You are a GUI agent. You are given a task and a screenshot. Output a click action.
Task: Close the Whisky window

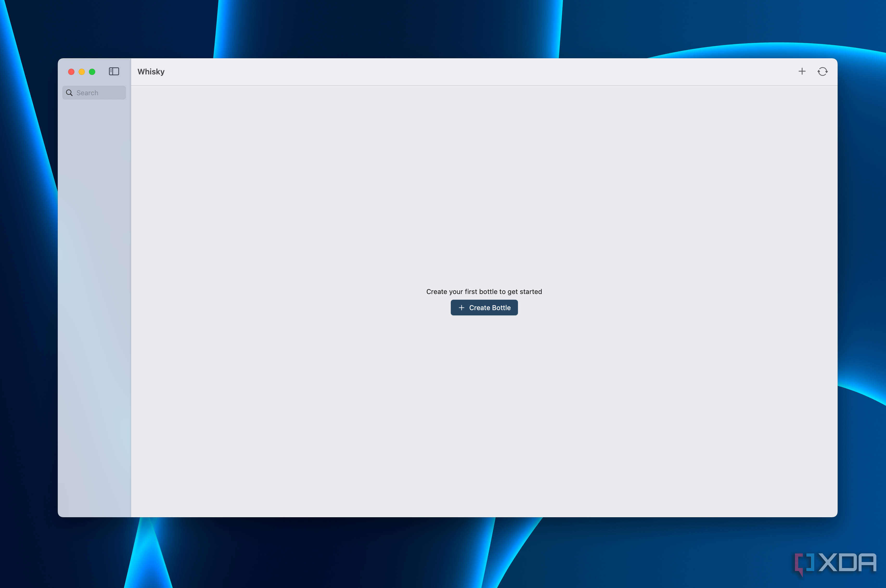pyautogui.click(x=71, y=72)
